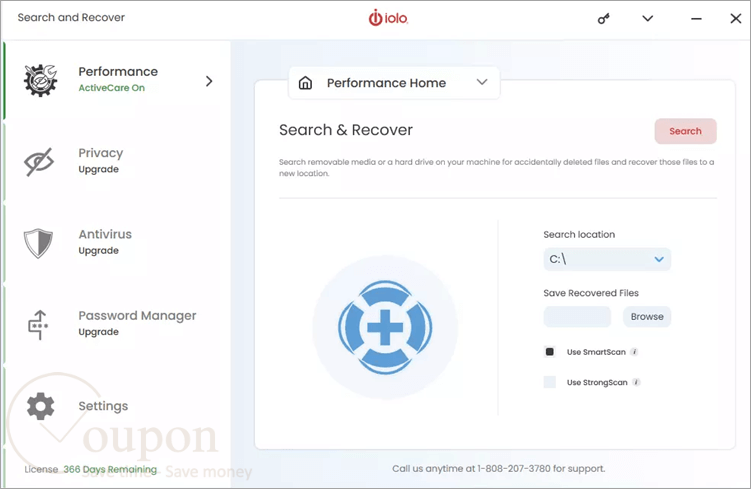This screenshot has width=751, height=489.
Task: Click the lifebuoy recovery icon
Action: click(x=385, y=327)
